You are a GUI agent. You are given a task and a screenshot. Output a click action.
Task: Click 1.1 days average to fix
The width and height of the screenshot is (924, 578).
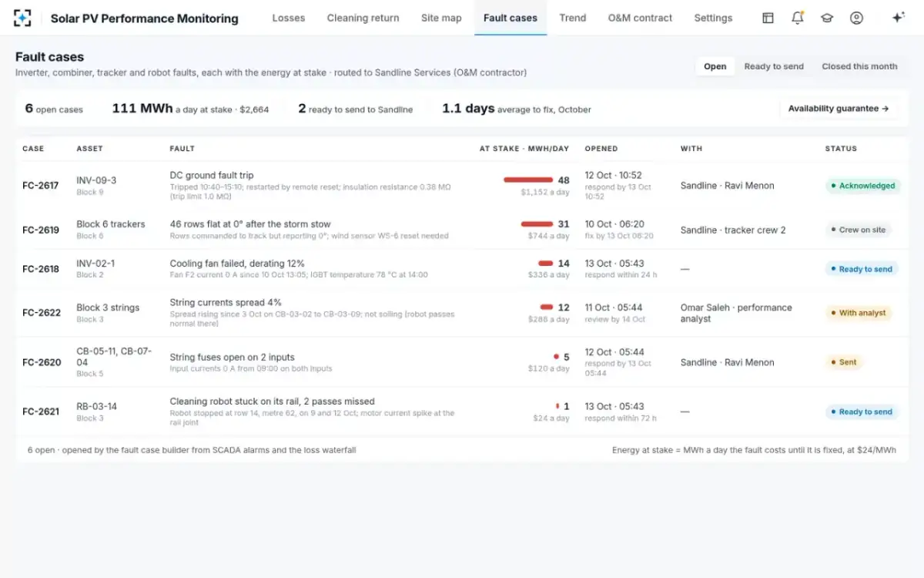(517, 109)
